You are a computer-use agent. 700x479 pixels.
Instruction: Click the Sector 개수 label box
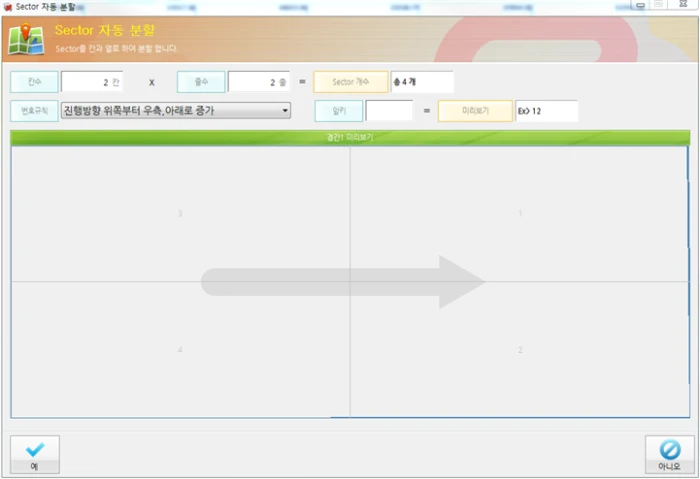tap(350, 82)
